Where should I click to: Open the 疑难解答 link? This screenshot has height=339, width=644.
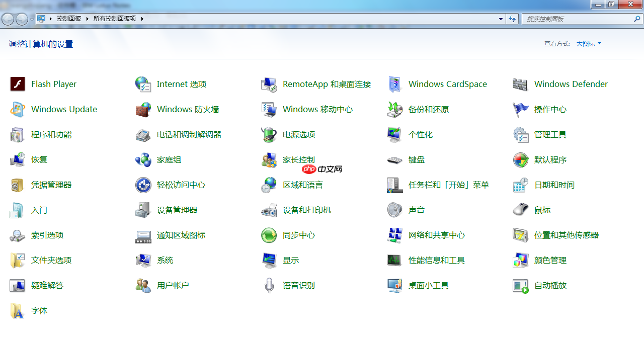[x=47, y=285]
